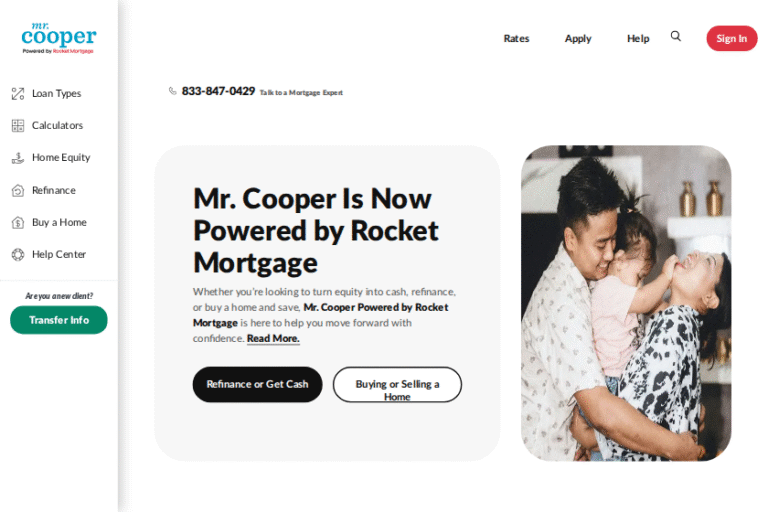Image resolution: width=768 pixels, height=512 pixels.
Task: Choose Buying or Selling a Home button
Action: pos(397,384)
